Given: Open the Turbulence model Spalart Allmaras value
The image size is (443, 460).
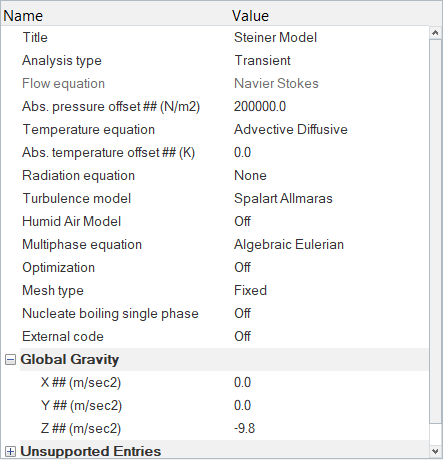Looking at the screenshot, I should [x=283, y=198].
